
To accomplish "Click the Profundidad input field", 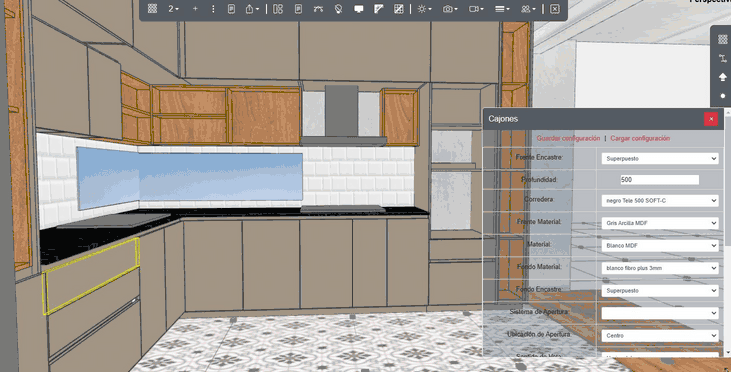I will pos(660,179).
